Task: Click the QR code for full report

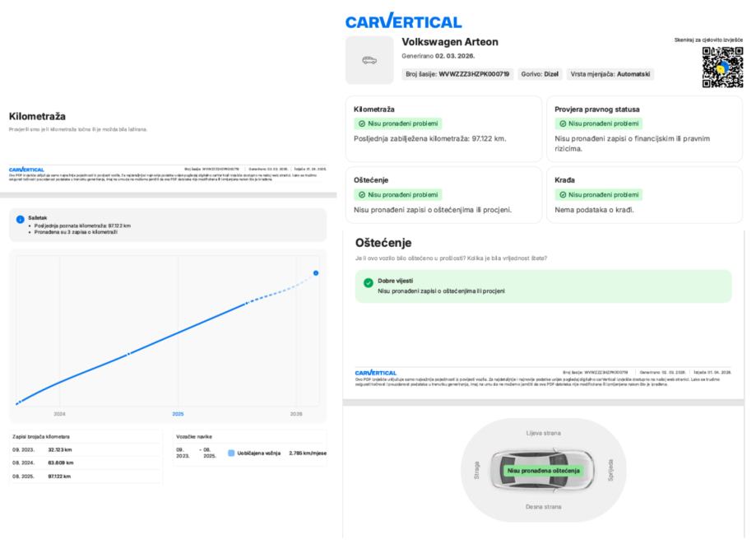Action: coord(722,67)
